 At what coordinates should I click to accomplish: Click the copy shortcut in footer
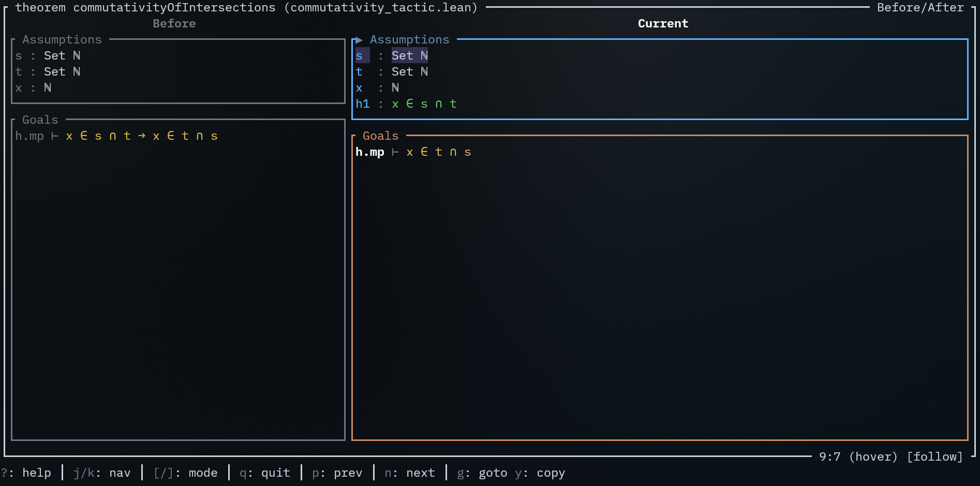(540, 473)
